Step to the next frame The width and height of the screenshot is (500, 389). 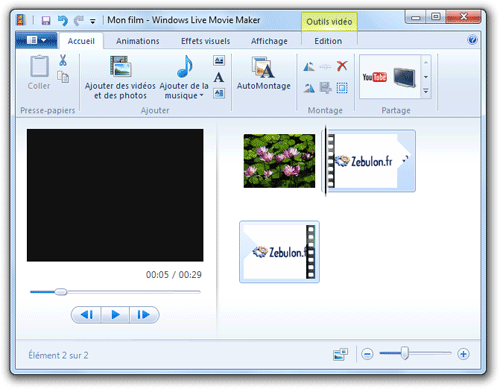click(x=144, y=315)
